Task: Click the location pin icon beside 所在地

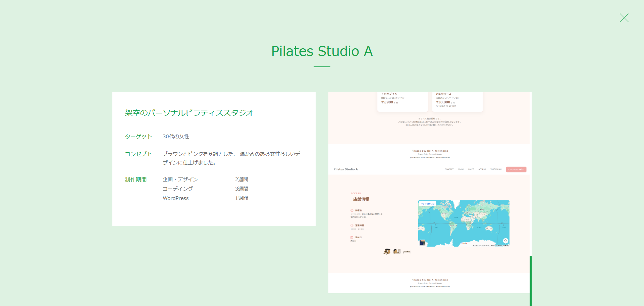Action: pyautogui.click(x=352, y=210)
